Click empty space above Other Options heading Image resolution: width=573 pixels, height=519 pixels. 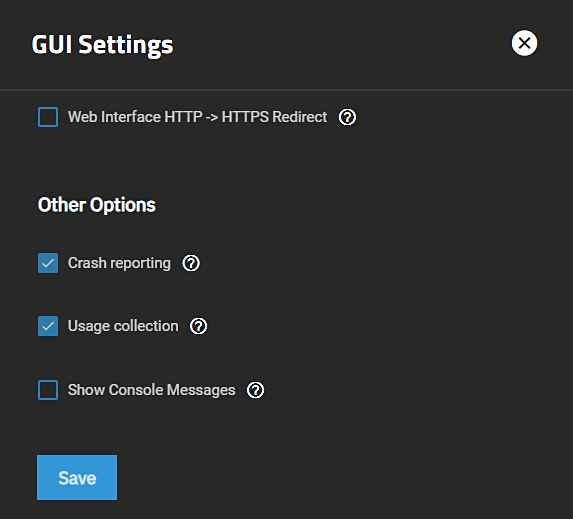pyautogui.click(x=286, y=161)
